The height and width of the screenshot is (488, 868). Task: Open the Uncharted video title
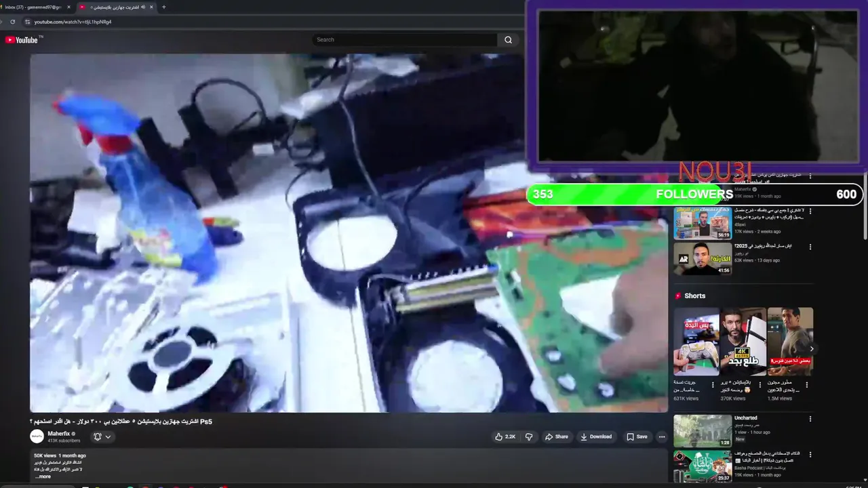(x=746, y=418)
